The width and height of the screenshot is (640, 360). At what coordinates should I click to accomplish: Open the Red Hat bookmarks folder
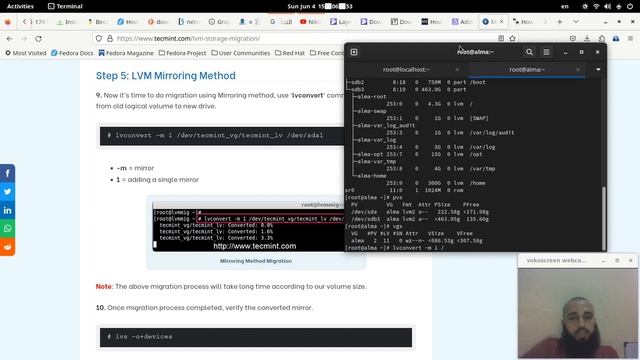pyautogui.click(x=290, y=53)
